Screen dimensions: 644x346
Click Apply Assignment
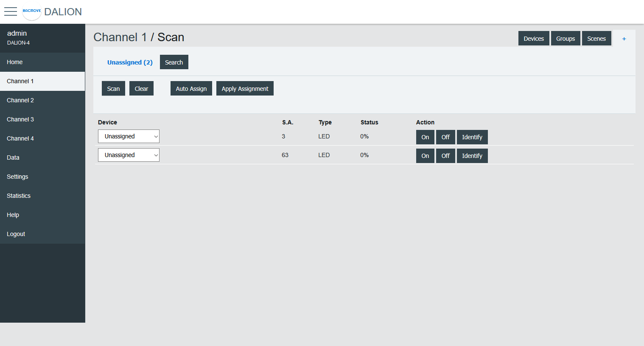pyautogui.click(x=245, y=89)
